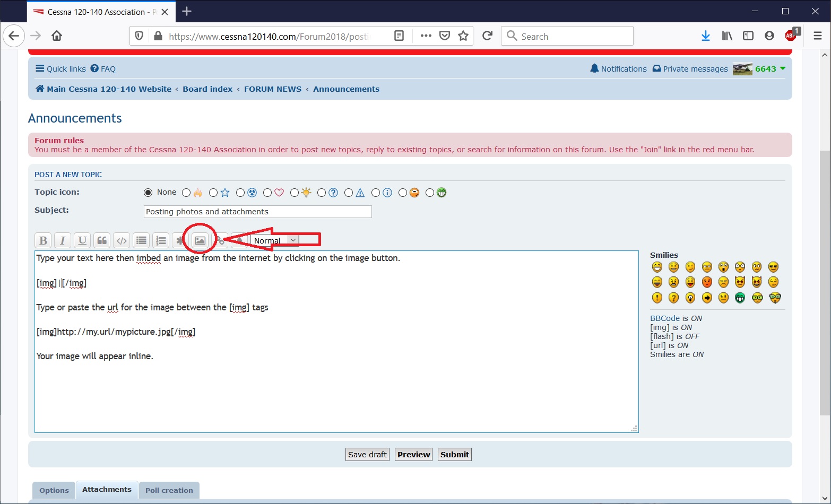Open the Adblock Plus extension

click(x=791, y=36)
